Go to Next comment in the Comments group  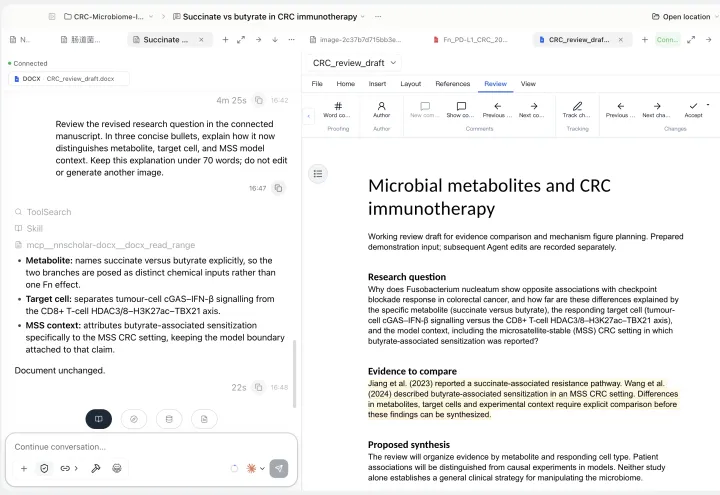[533, 110]
